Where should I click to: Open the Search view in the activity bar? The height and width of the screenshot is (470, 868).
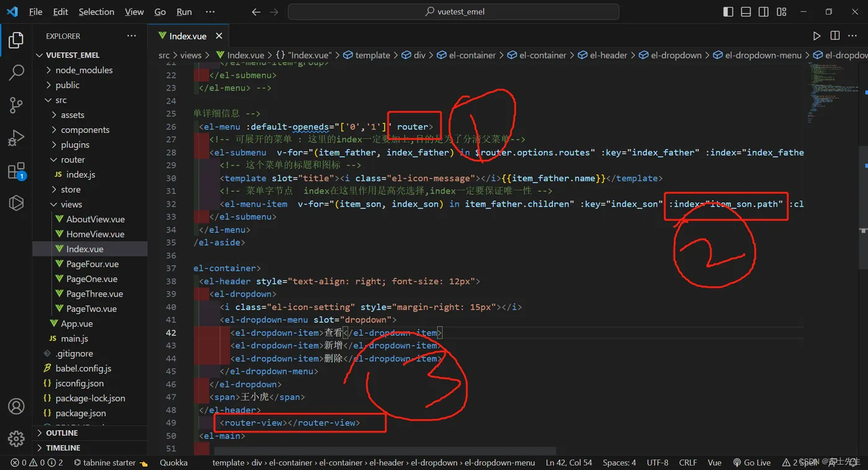coord(16,73)
